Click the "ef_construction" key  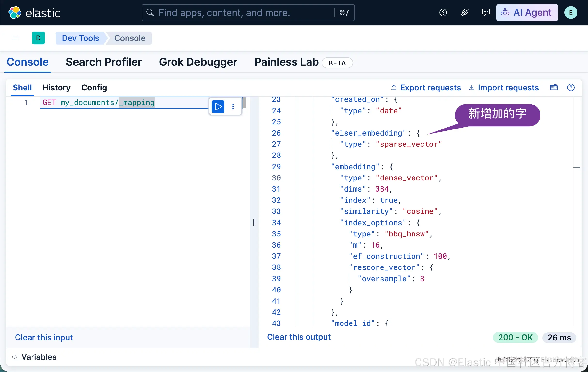[386, 256]
